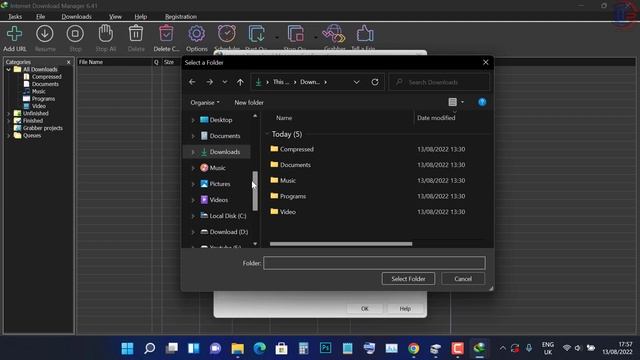
Task: Click file list horizontal scrollbar
Action: [x=341, y=244]
